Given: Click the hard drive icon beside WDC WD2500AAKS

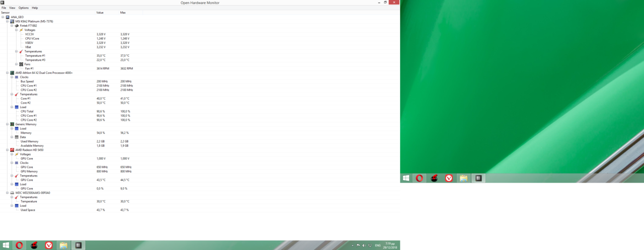Looking at the screenshot, I should (12, 193).
